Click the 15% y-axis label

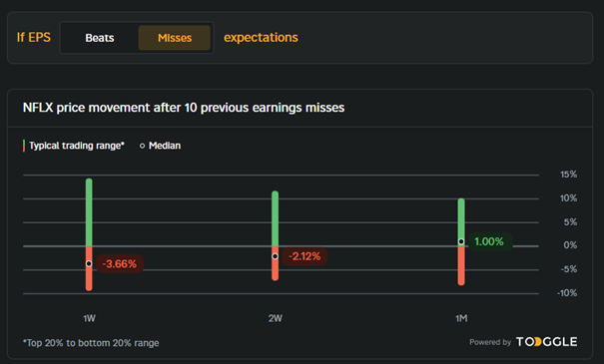tap(569, 175)
